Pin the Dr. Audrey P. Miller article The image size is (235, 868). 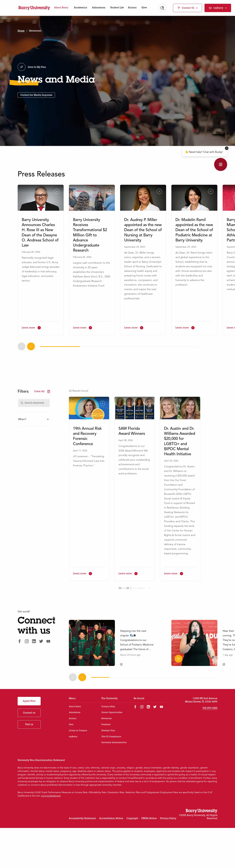point(159,191)
